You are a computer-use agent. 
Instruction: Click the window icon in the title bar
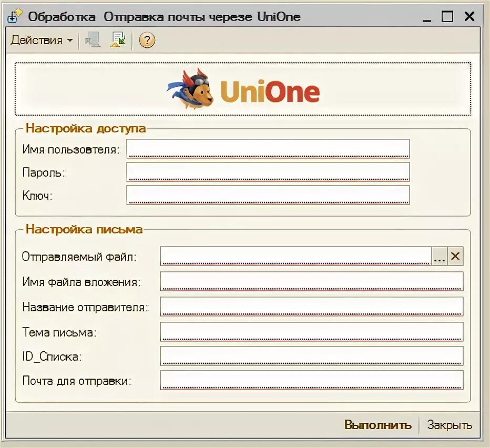[x=15, y=16]
